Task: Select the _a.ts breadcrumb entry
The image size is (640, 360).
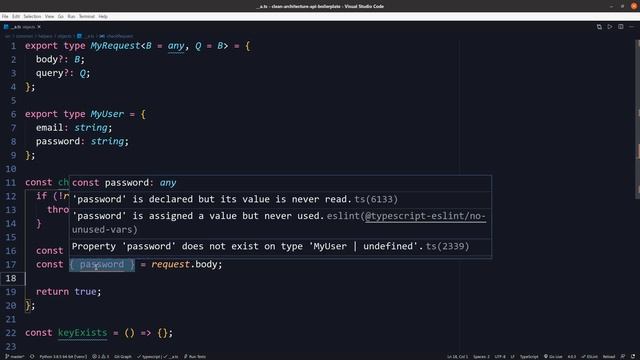Action: (x=90, y=36)
